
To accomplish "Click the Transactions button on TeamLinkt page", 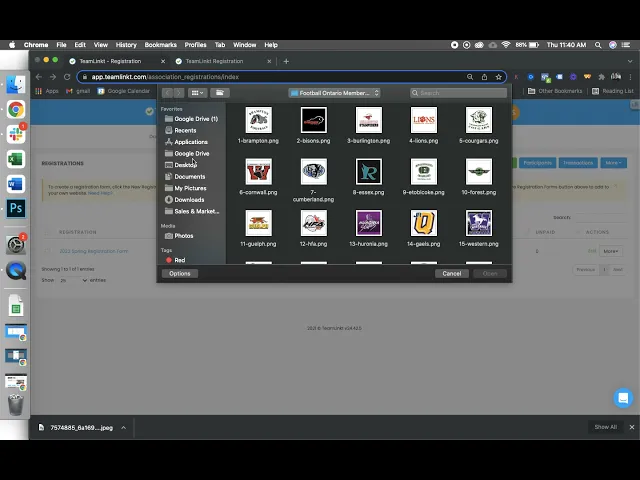I will (578, 163).
